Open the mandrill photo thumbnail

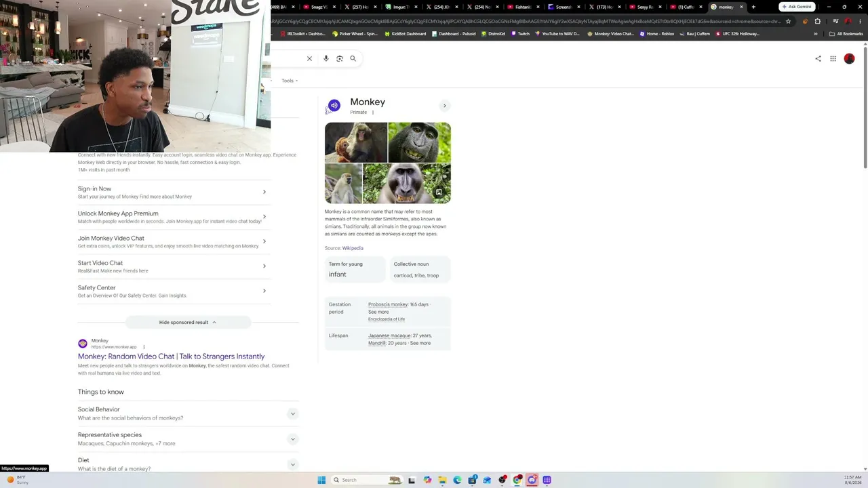407,184
